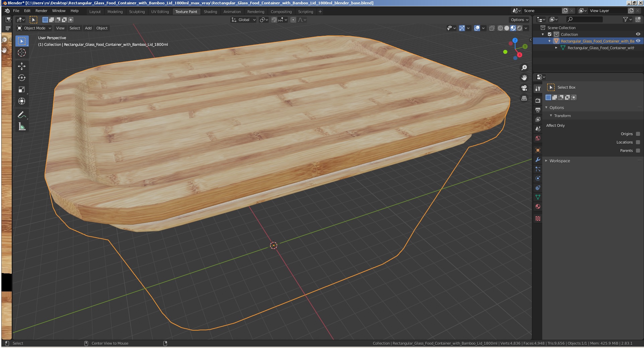Open Global transform orientation dropdown

click(244, 20)
